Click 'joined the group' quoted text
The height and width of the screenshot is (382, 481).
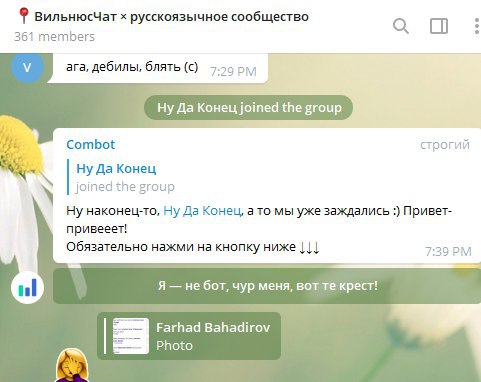point(125,186)
